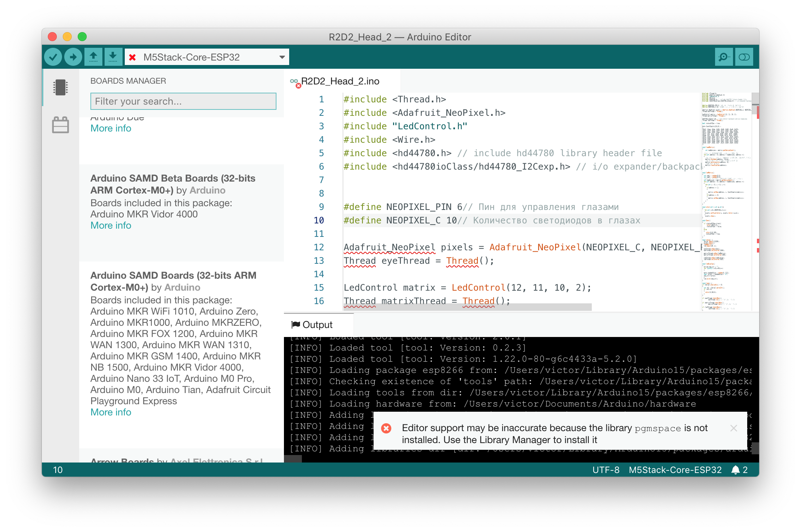Open the Library Manager sidebar icon
Screen dimensions: 801x532
60,125
